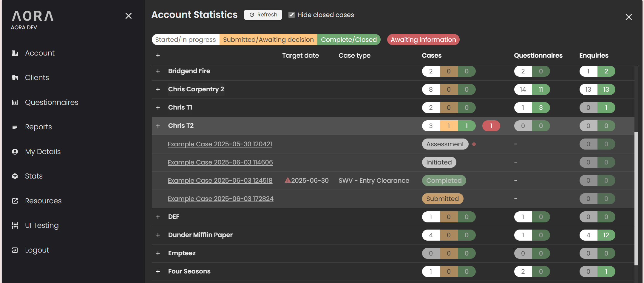Select the Account sidebar icon

15,53
